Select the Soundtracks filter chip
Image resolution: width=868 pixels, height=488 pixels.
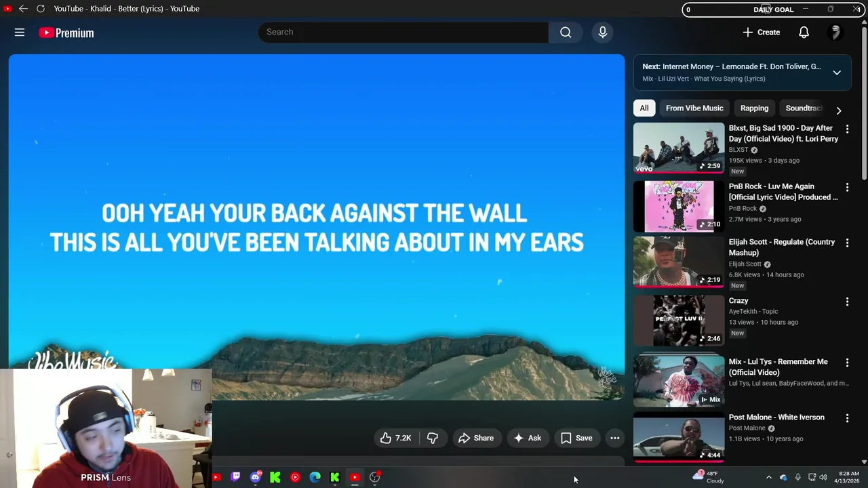(804, 108)
